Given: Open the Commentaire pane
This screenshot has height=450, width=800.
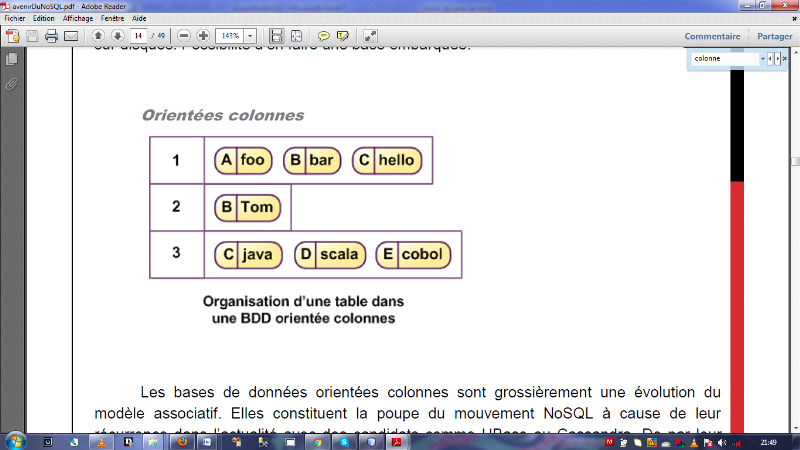Looking at the screenshot, I should pyautogui.click(x=712, y=36).
